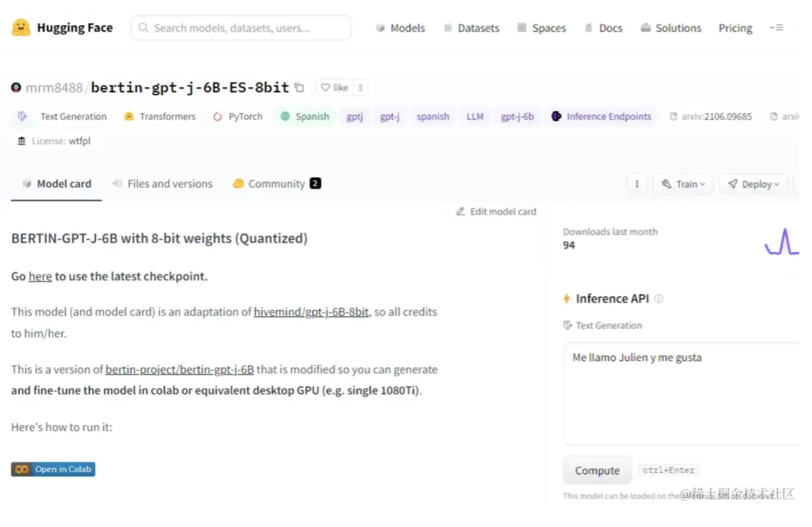Screen dimensions: 812x527
Task: Copy model name with the copy icon
Action: click(299, 88)
